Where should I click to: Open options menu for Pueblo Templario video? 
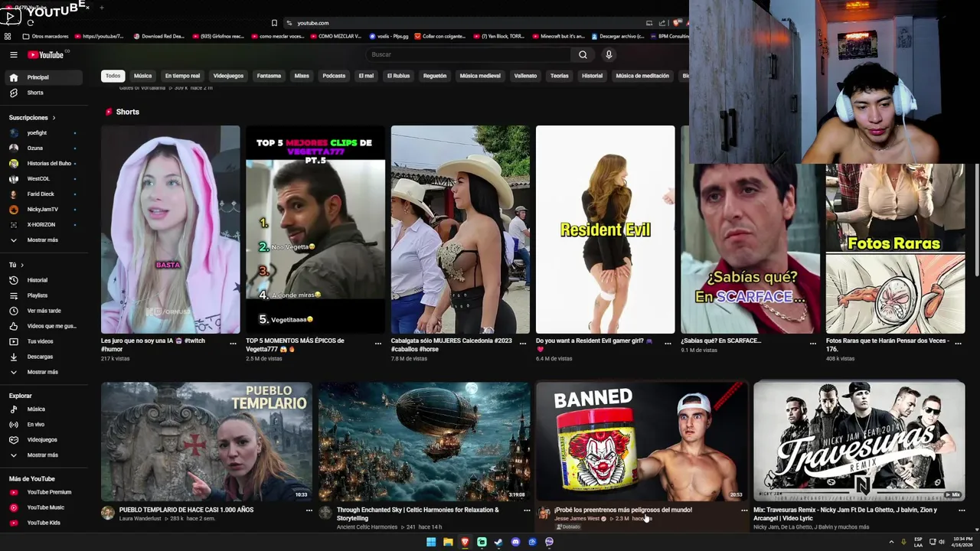(x=309, y=510)
